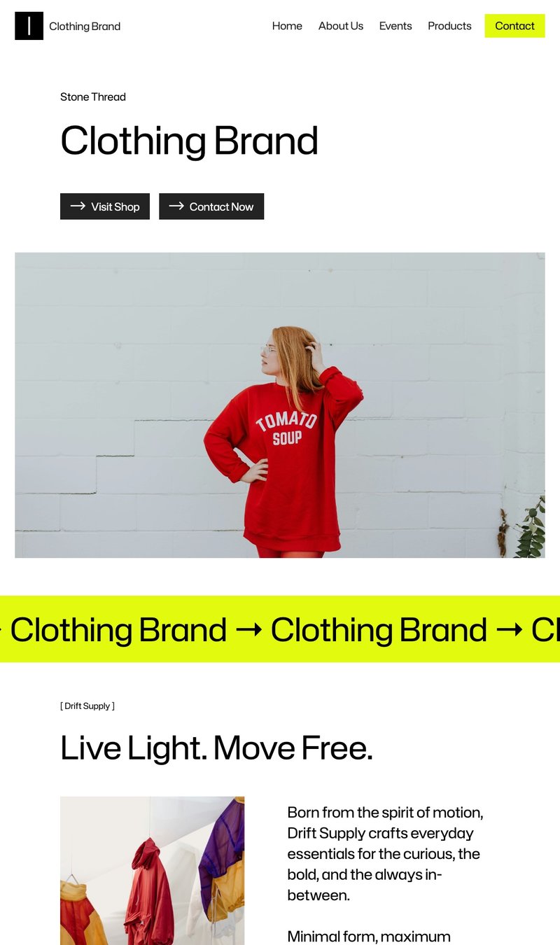Click the black square logo icon
Screen dimensions: 560x945
(29, 26)
